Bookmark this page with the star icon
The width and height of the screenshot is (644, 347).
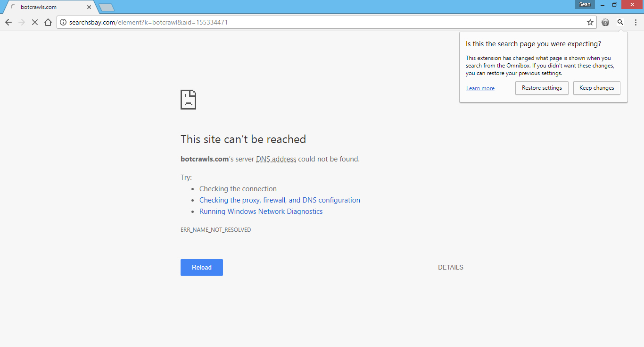point(590,22)
